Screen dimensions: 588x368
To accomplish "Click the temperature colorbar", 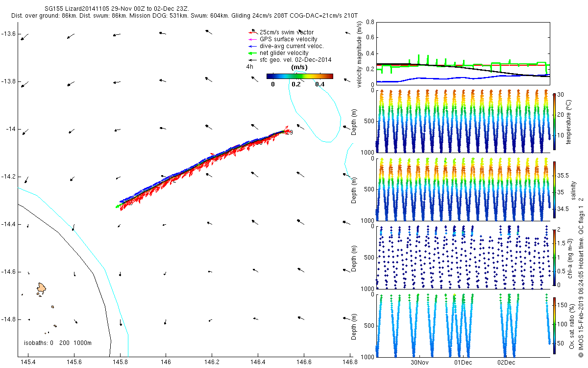I will 554,121.
